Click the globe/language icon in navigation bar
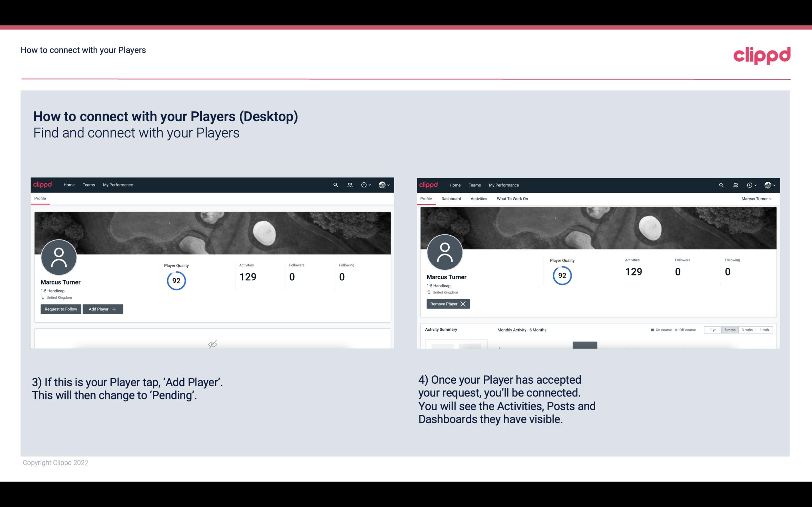This screenshot has height=507, width=812. coord(382,185)
